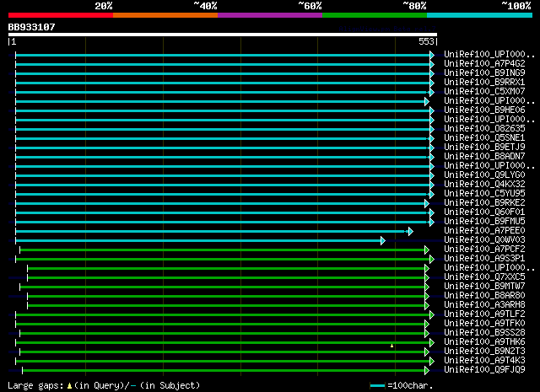Select hit label UniRef100_B9RKE2
The width and height of the screenshot is (540, 392).
pos(484,203)
